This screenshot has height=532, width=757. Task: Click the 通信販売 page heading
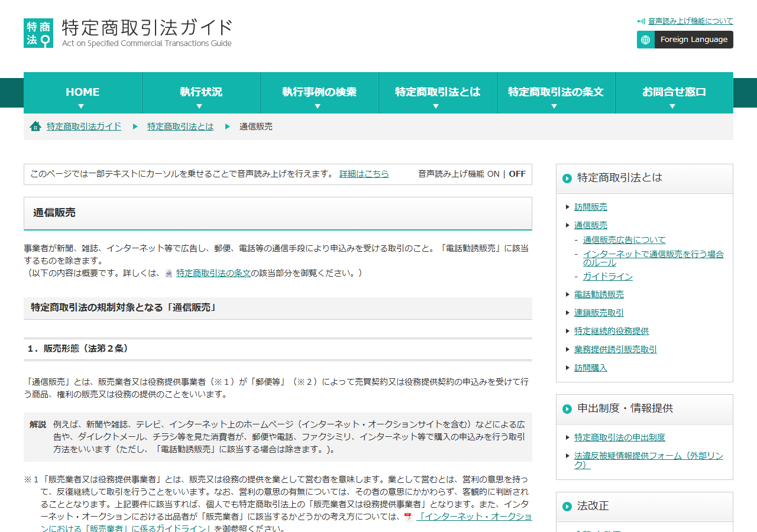(54, 213)
